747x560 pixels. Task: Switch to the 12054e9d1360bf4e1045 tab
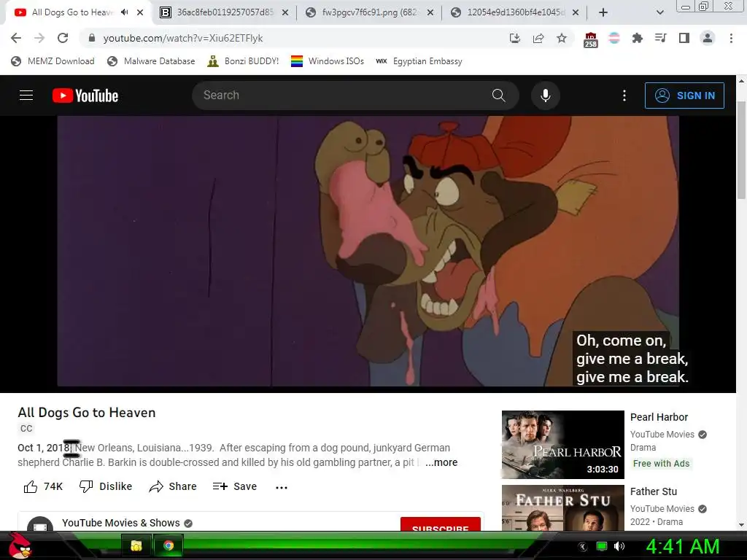click(x=514, y=12)
